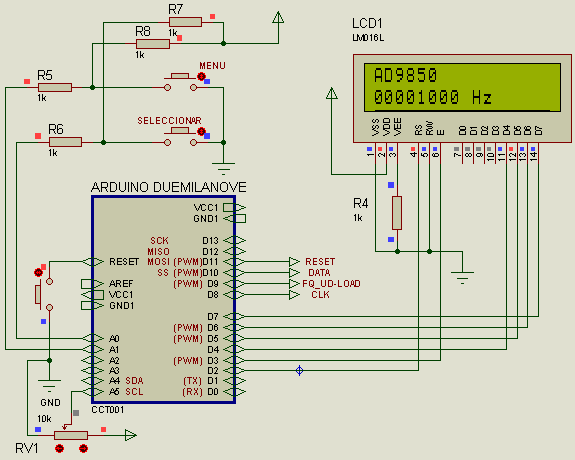Image resolution: width=575 pixels, height=460 pixels.
Task: Select resistor R5 component
Action: [55, 87]
